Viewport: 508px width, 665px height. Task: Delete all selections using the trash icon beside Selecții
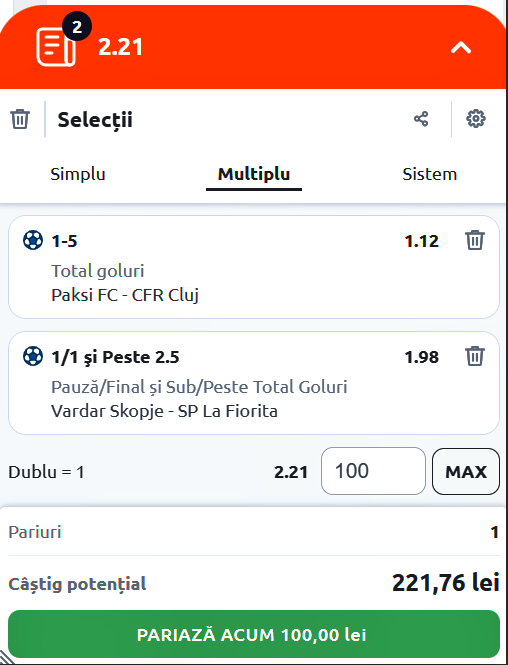20,119
